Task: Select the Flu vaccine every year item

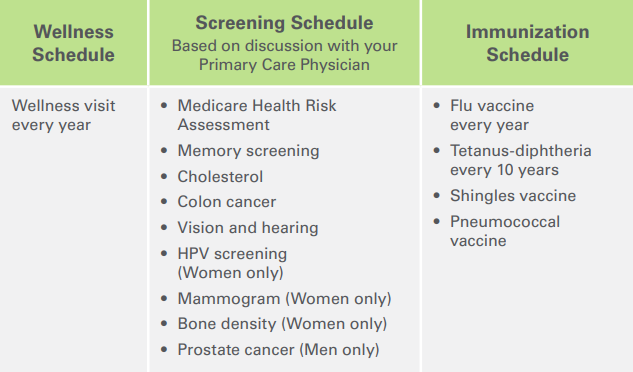Action: click(492, 115)
